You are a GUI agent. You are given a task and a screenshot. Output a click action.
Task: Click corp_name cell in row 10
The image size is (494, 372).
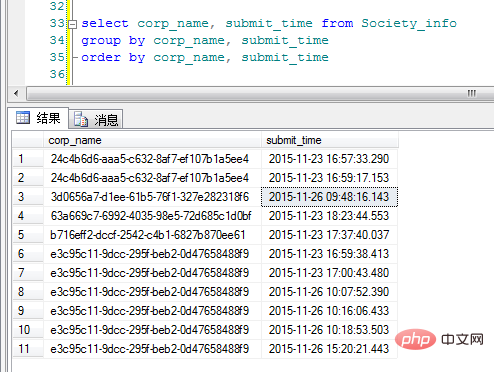152,330
